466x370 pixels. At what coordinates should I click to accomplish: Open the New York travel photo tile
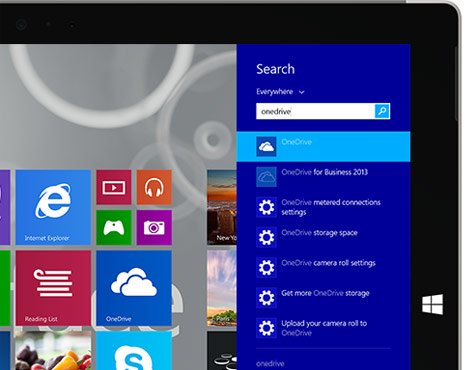222,207
